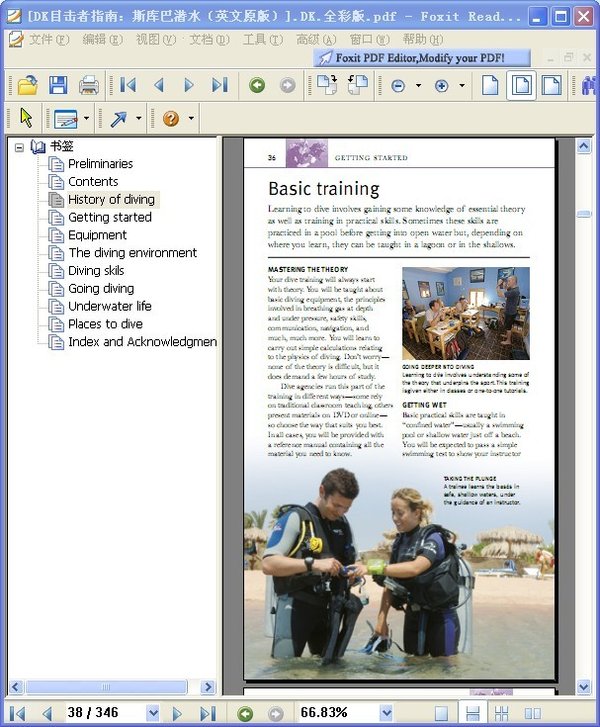The image size is (600, 727).
Task: Click the zoom out minus icon
Action: [398, 86]
